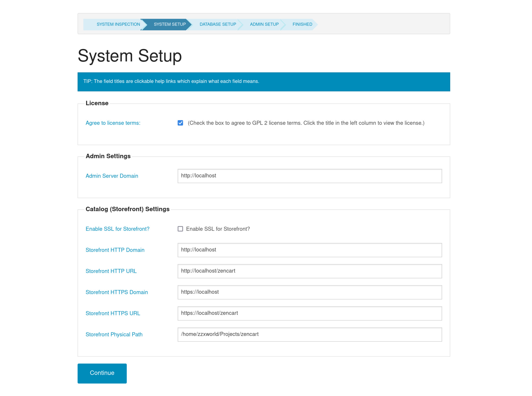The height and width of the screenshot is (396, 532).
Task: Open the 'Storefront HTTPS URL' help link
Action: coord(113,313)
